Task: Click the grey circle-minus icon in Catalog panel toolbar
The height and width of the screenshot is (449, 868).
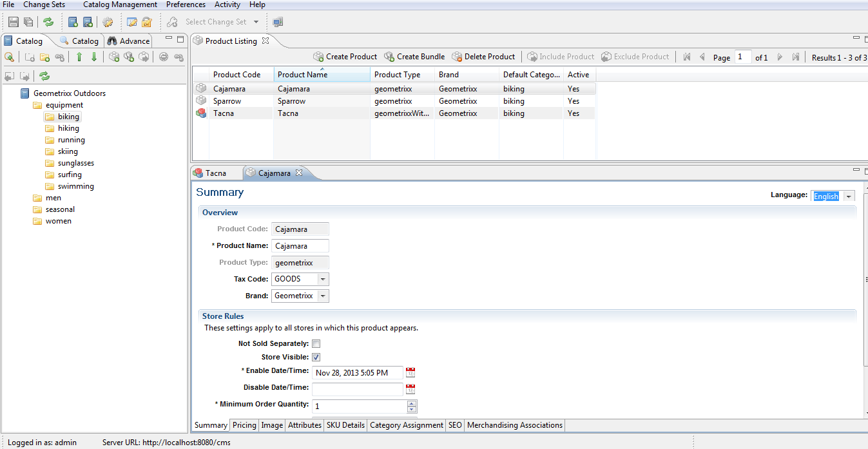Action: [x=164, y=57]
